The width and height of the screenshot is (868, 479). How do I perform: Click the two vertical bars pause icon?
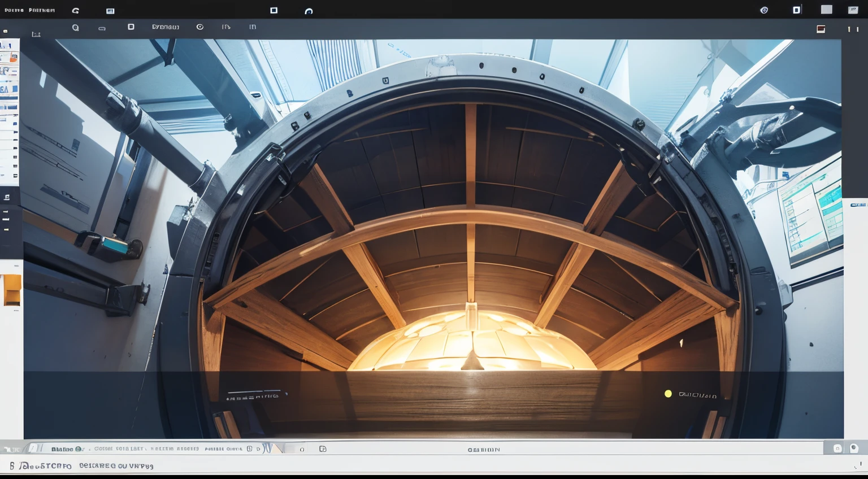[853, 29]
